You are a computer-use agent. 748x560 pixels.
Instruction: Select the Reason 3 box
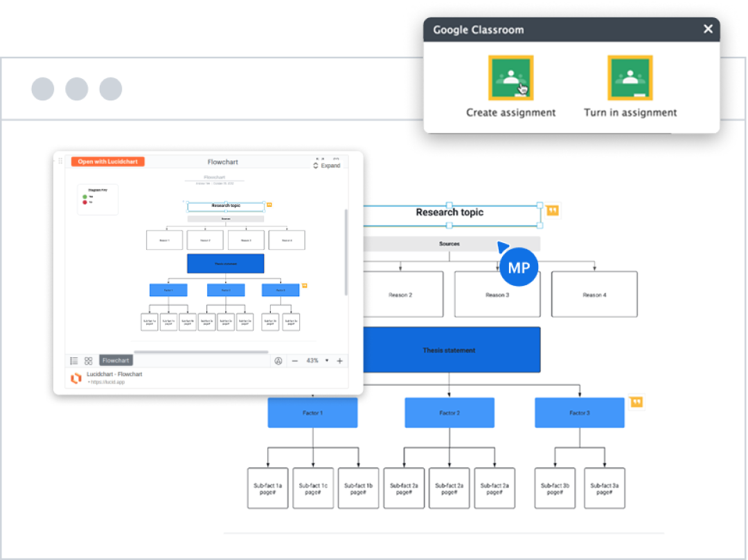click(497, 294)
